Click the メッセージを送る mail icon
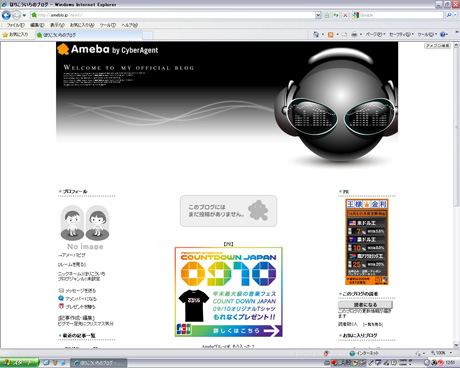 pyautogui.click(x=61, y=290)
